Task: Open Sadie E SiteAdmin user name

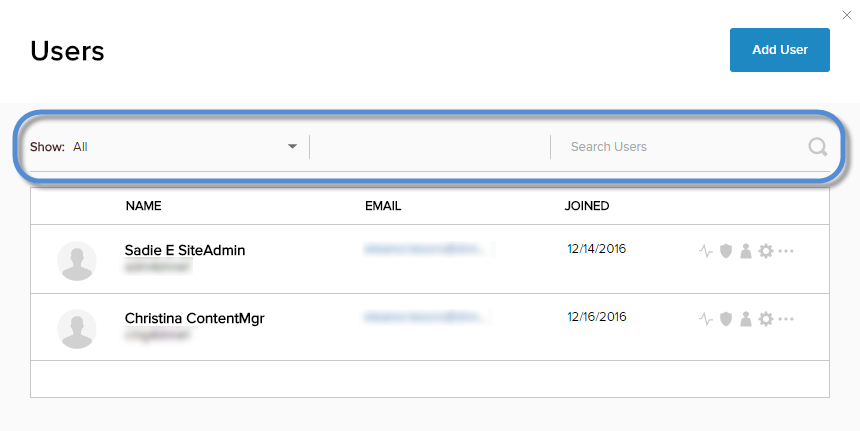Action: (x=185, y=250)
